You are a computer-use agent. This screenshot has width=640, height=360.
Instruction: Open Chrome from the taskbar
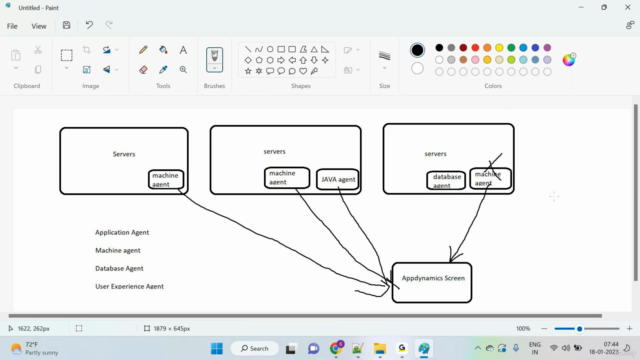point(336,349)
